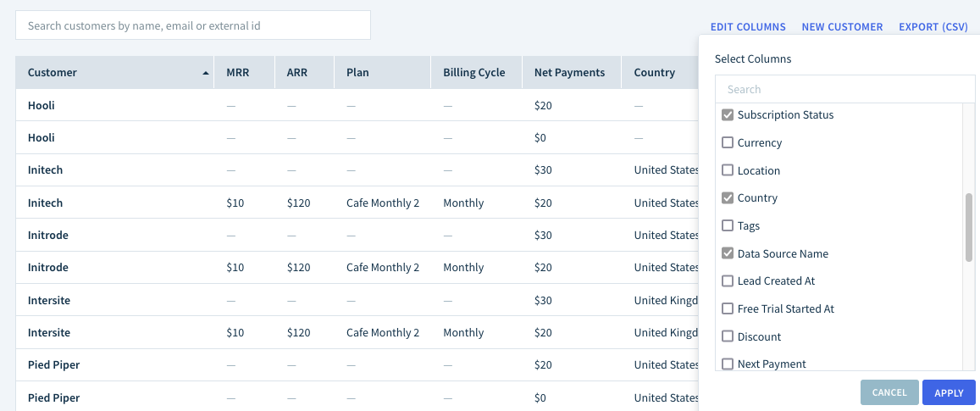Cancel the column selection
Viewport: 980px width, 411px height.
(x=889, y=393)
